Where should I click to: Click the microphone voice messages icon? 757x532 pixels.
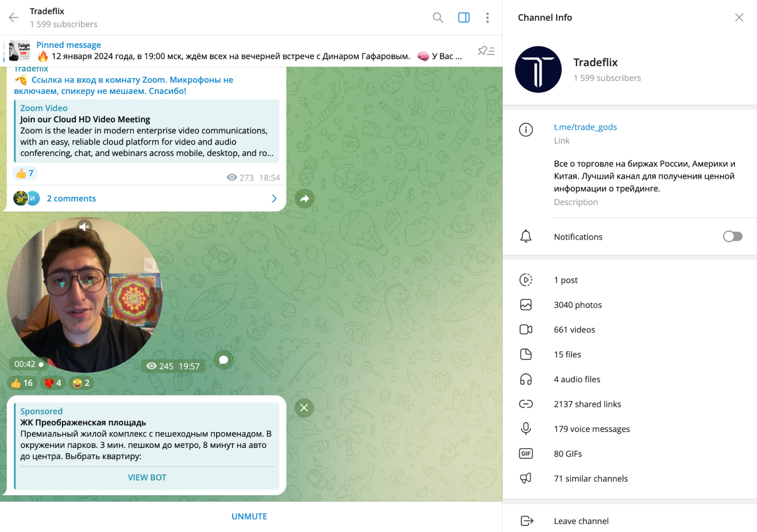[526, 429]
